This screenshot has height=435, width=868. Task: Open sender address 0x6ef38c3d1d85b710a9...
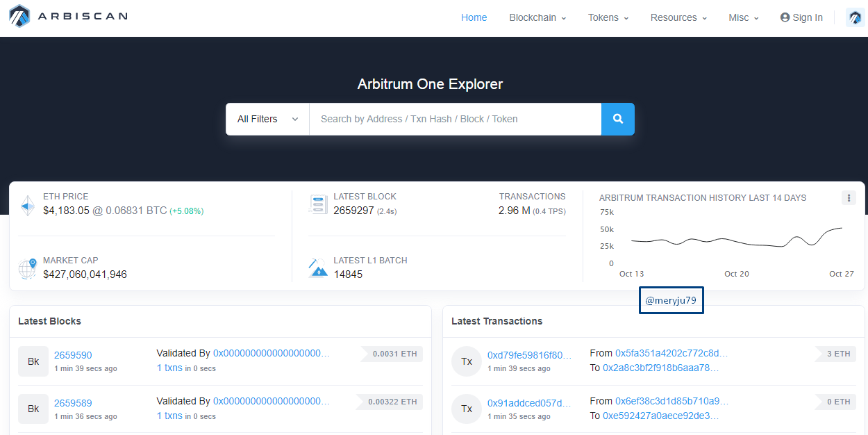[671, 401]
